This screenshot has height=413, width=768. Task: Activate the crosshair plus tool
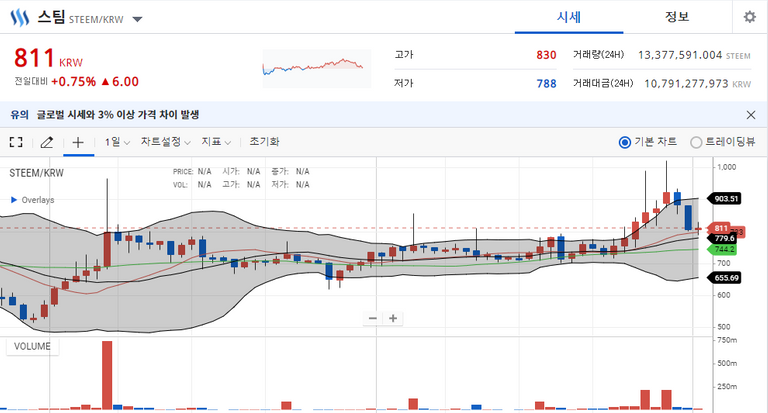pos(78,142)
